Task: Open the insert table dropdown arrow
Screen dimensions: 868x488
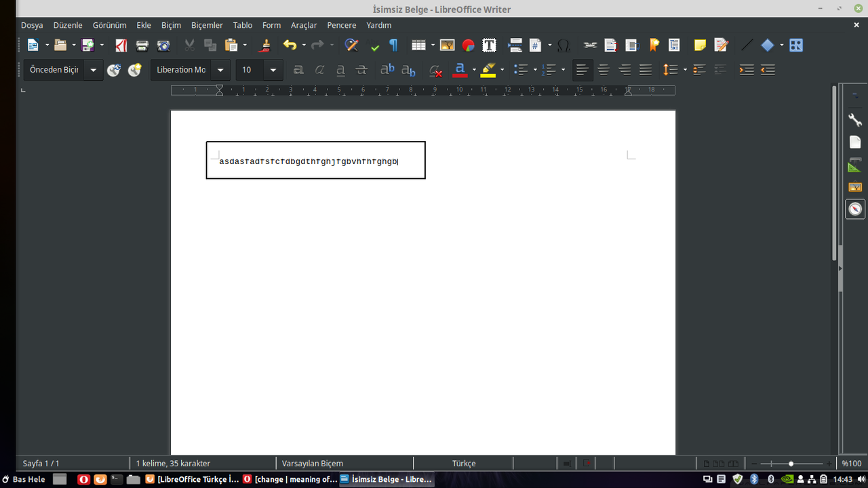Action: tap(433, 45)
